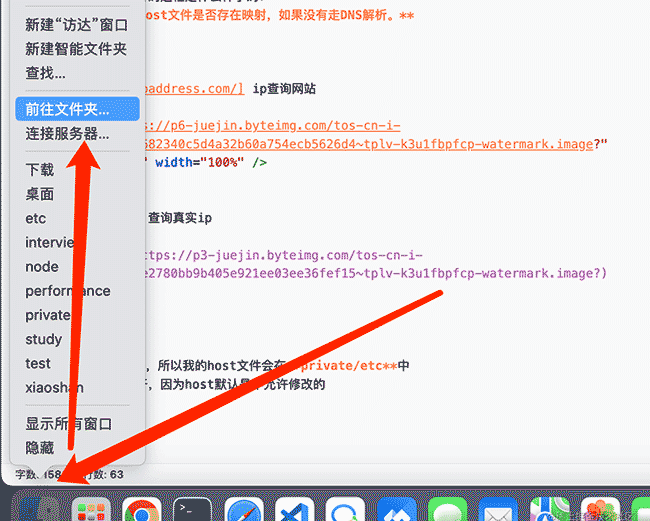
Task: Click the heading text 查询真实ip
Action: (180, 218)
